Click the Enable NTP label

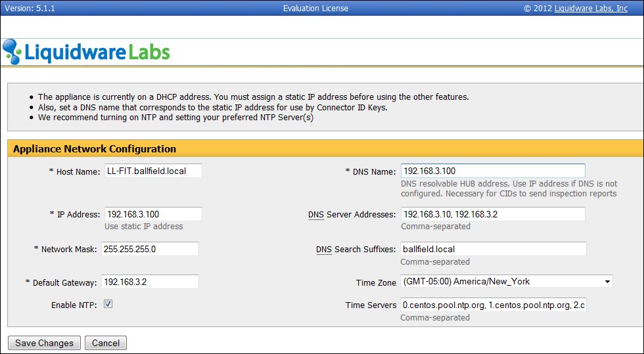pyautogui.click(x=74, y=305)
